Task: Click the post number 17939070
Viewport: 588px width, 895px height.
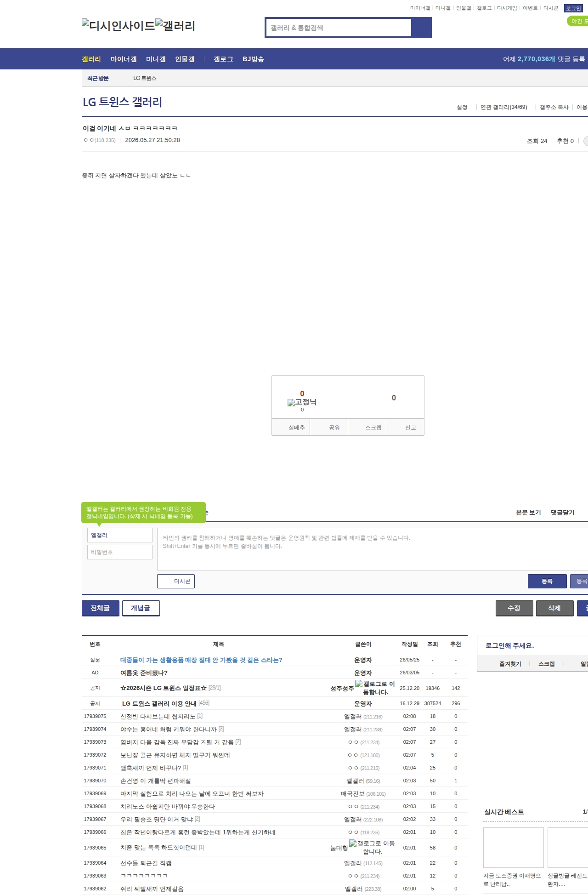Action: click(95, 781)
